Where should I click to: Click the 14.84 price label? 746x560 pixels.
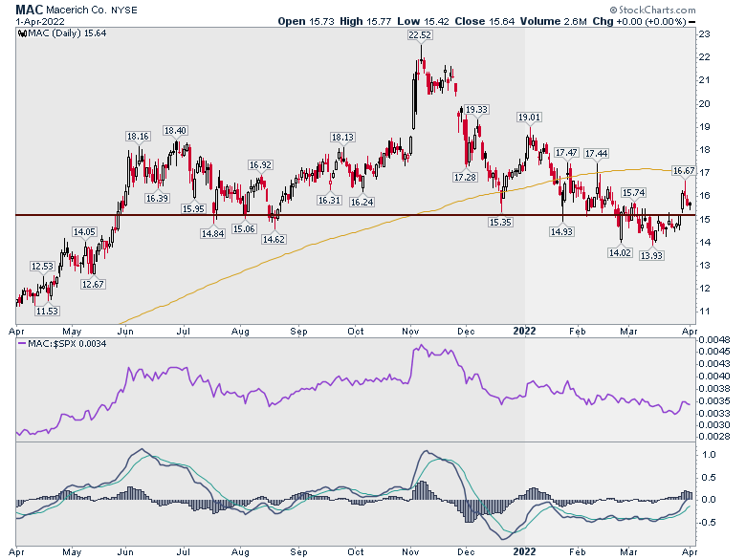pyautogui.click(x=212, y=233)
